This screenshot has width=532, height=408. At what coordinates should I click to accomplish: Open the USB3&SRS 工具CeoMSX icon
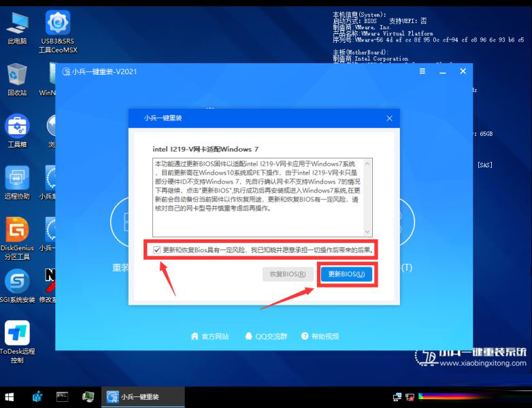point(58,32)
